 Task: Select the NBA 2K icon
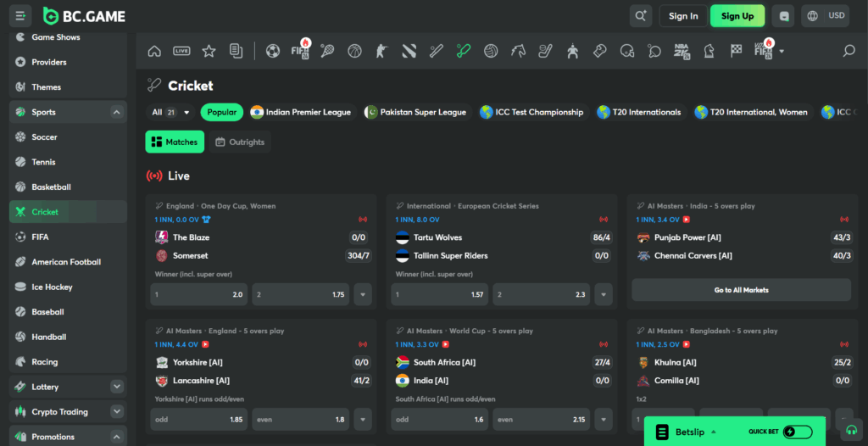pyautogui.click(x=682, y=51)
